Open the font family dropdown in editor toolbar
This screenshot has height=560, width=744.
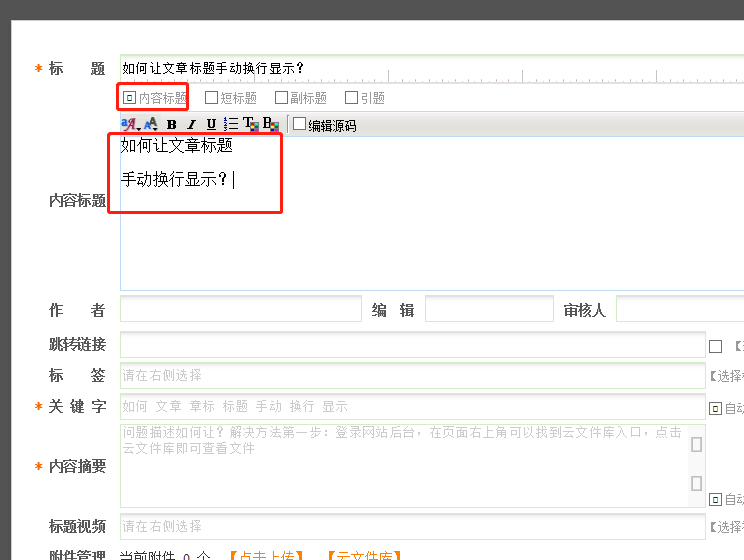tap(129, 124)
